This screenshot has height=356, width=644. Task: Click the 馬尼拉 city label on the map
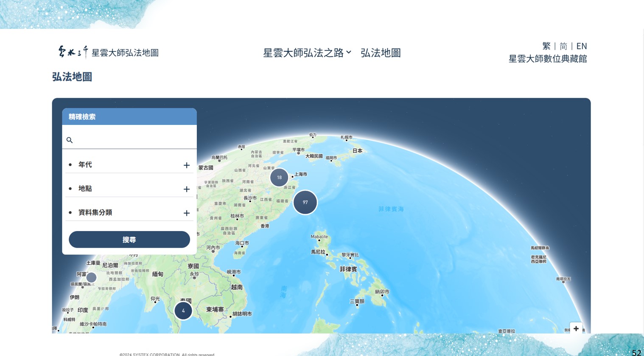point(318,252)
